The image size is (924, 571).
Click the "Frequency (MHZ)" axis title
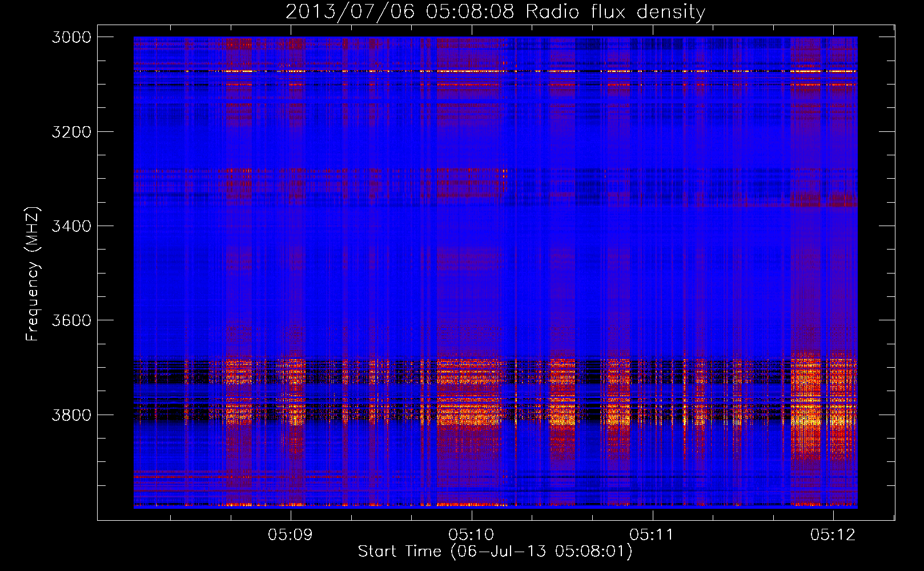coord(33,274)
